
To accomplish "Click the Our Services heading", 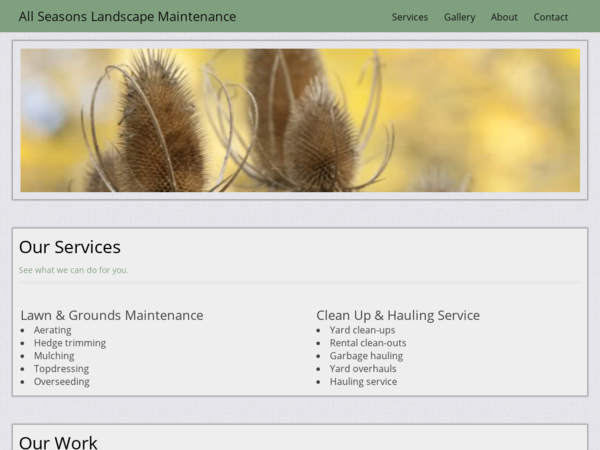I will (70, 247).
